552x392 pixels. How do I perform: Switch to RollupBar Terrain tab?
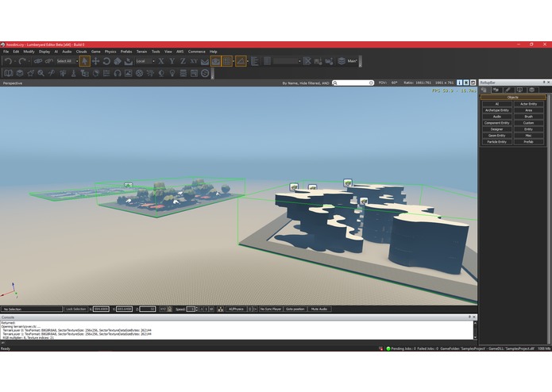coord(496,90)
